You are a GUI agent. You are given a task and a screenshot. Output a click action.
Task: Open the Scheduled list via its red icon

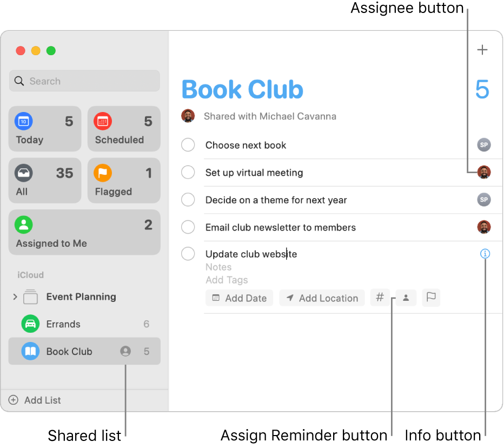tap(103, 122)
